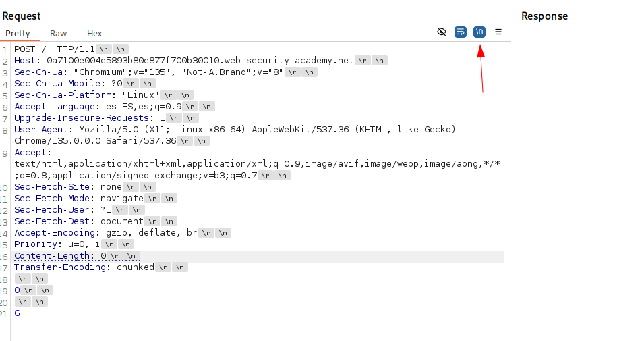Click the User-Agent header name
This screenshot has width=644, height=341.
click(x=41, y=130)
